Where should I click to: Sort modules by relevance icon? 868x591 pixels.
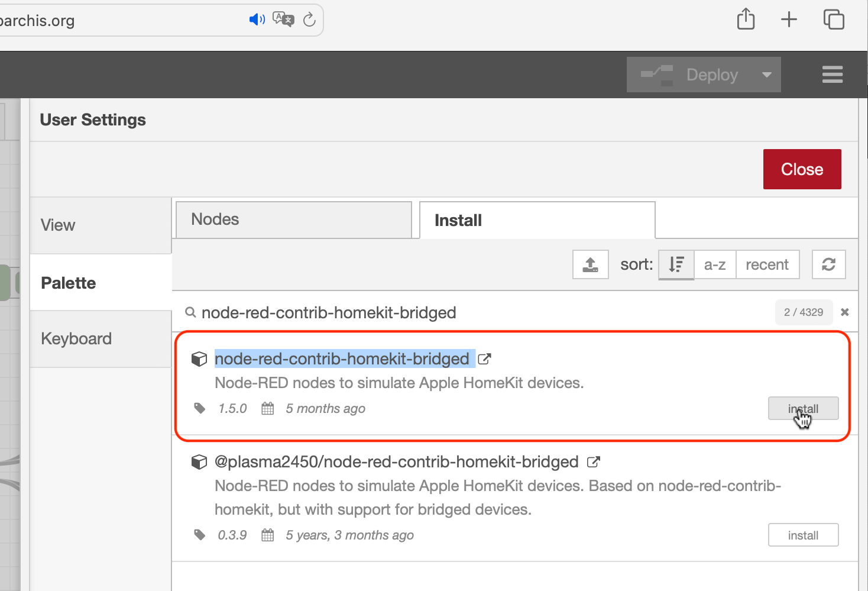tap(676, 264)
